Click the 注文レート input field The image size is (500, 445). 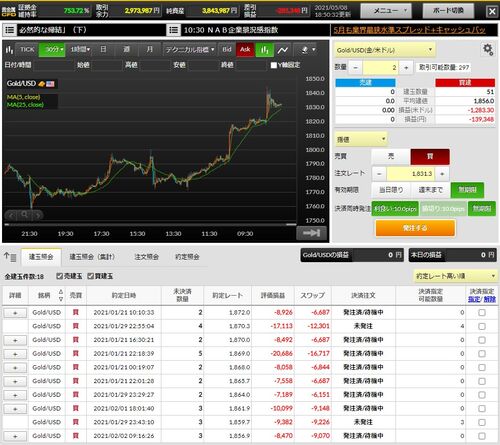pos(410,174)
